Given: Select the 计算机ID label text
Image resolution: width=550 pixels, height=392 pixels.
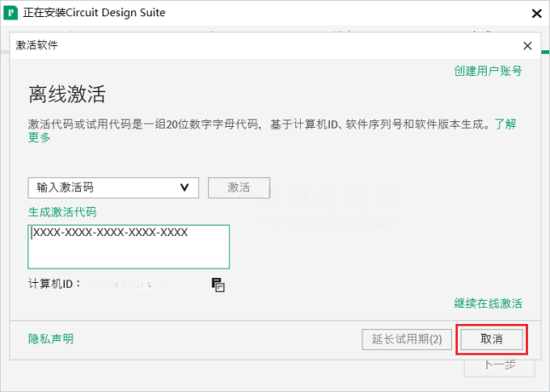Looking at the screenshot, I should (x=54, y=284).
